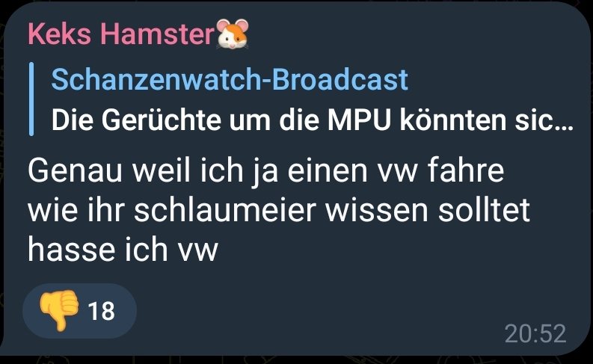Click the thumbs-down reaction emoji
Image resolution: width=593 pixels, height=364 pixels.
[x=59, y=310]
